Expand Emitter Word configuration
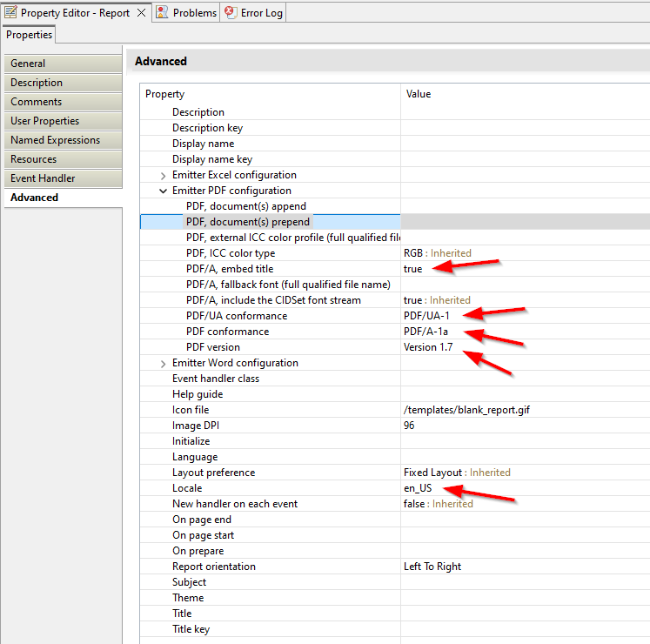Screen dimensions: 650x644 (164, 364)
